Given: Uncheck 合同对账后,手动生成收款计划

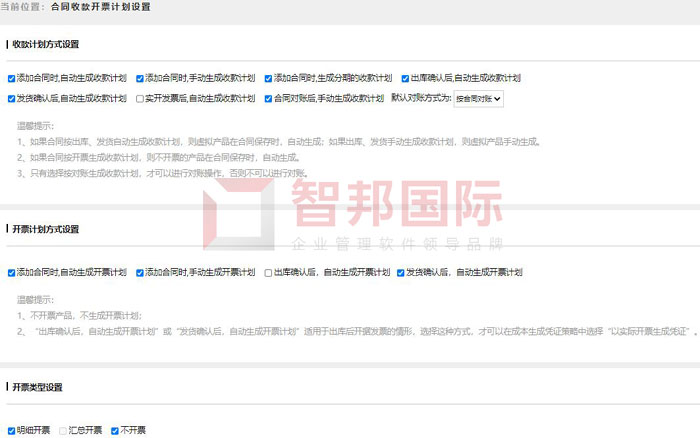Looking at the screenshot, I should [x=268, y=99].
